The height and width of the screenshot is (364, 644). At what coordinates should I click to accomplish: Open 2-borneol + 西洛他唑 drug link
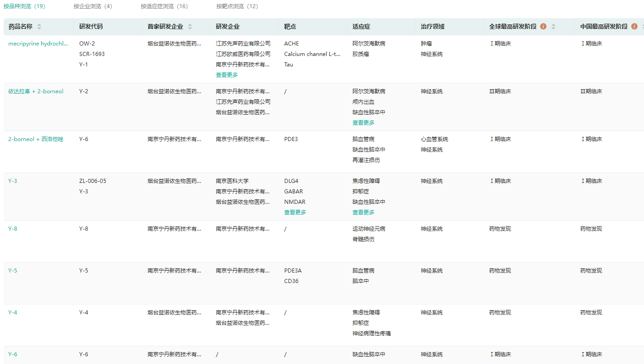[36, 139]
